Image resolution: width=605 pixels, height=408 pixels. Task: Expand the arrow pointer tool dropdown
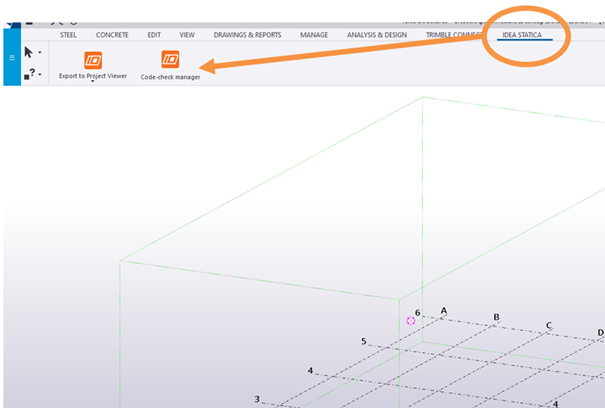coord(40,52)
